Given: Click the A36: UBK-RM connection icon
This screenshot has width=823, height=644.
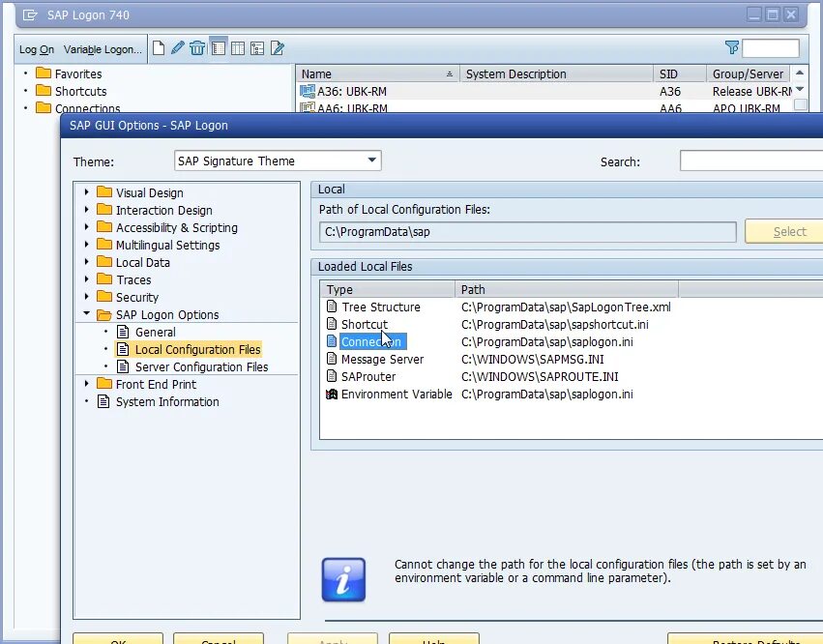Looking at the screenshot, I should click(307, 91).
